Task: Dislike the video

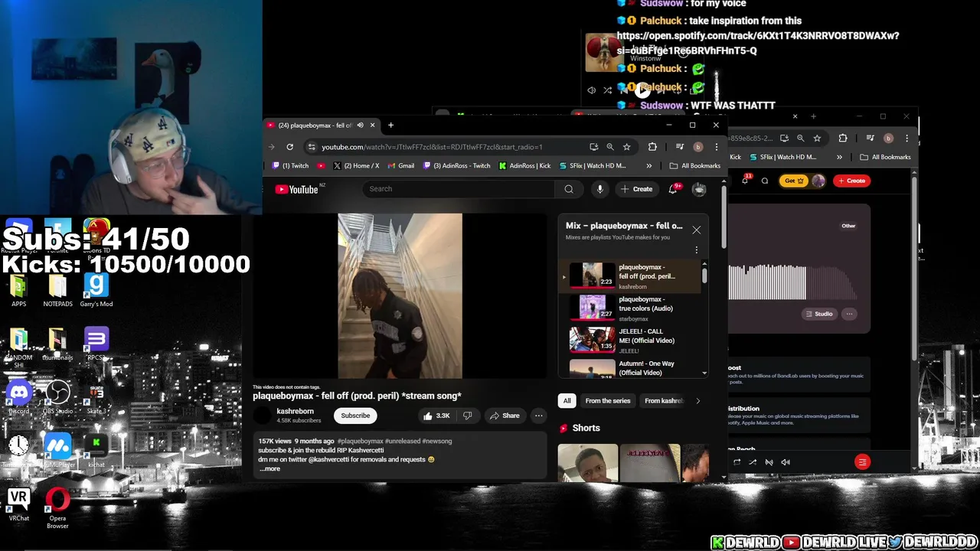Action: tap(467, 416)
